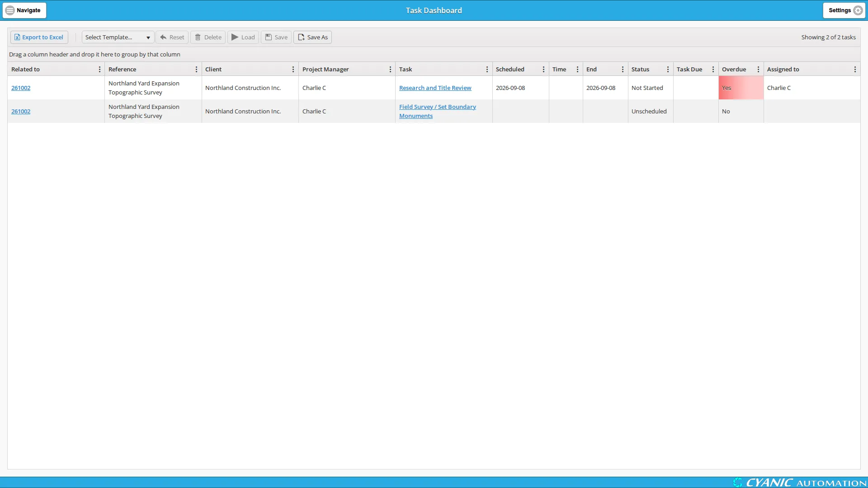Open the End column options menu
The height and width of the screenshot is (488, 868).
click(623, 69)
